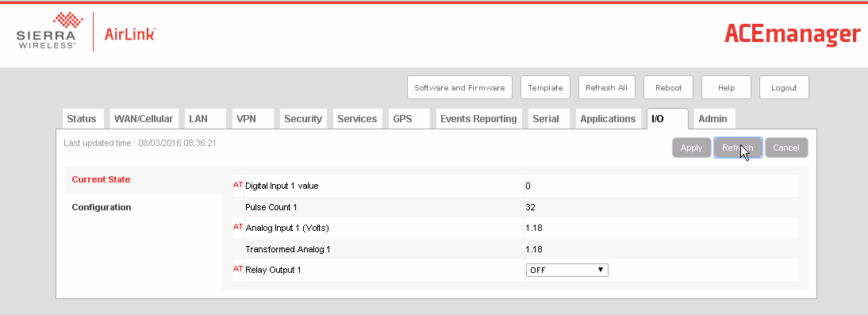Open the Help button
This screenshot has width=868, height=315.
tap(726, 87)
